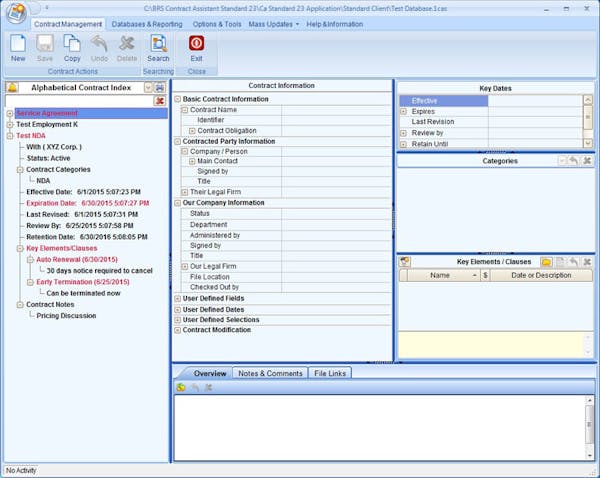Open the Options & Tools ribbon tab

[217, 24]
